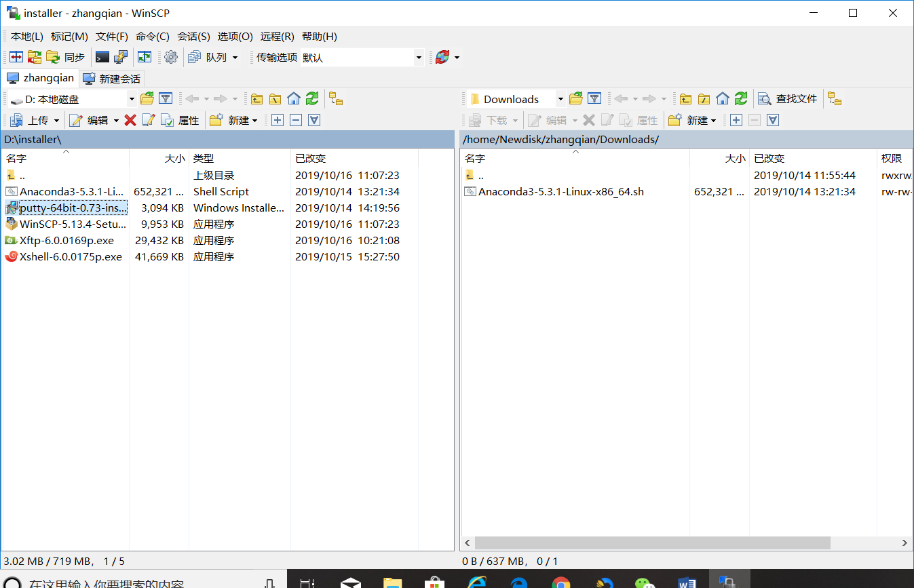Click the red-blue refresh session icon
The image size is (914, 588).
click(442, 58)
